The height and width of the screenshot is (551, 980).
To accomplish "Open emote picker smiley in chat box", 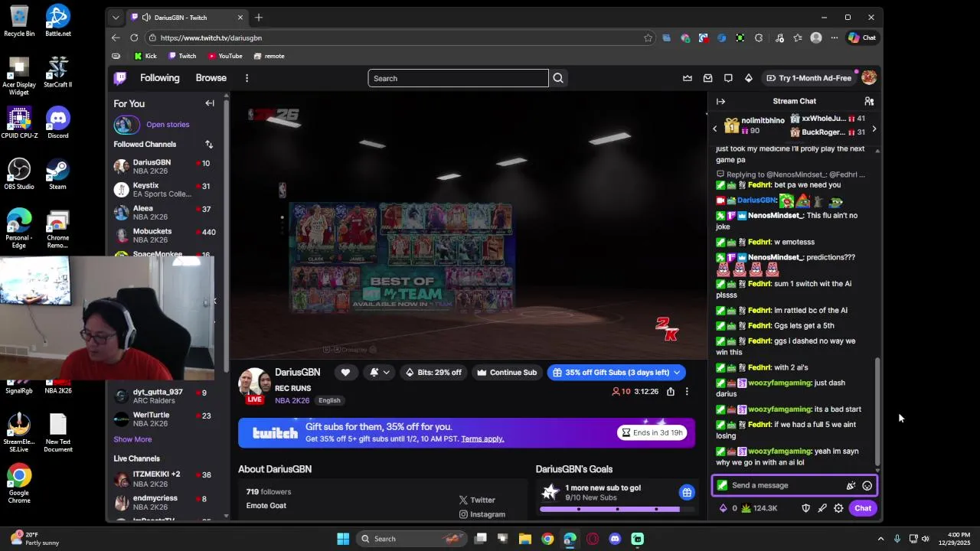I will pos(867,485).
